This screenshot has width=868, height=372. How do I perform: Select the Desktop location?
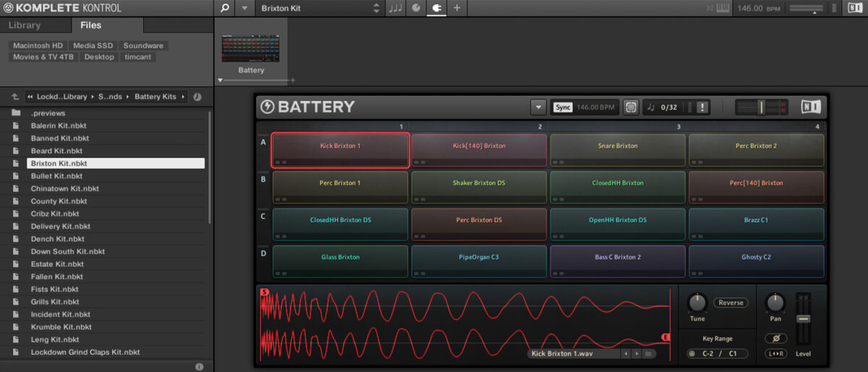point(99,56)
